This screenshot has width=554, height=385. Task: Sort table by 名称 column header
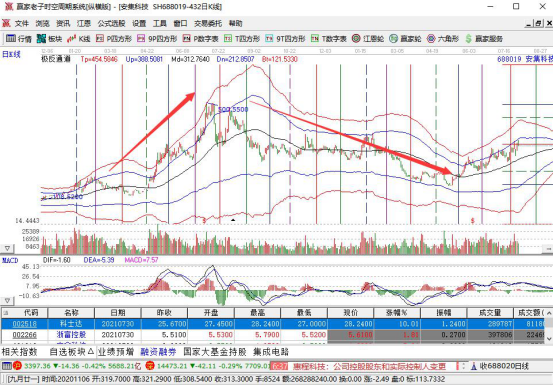pyautogui.click(x=71, y=313)
